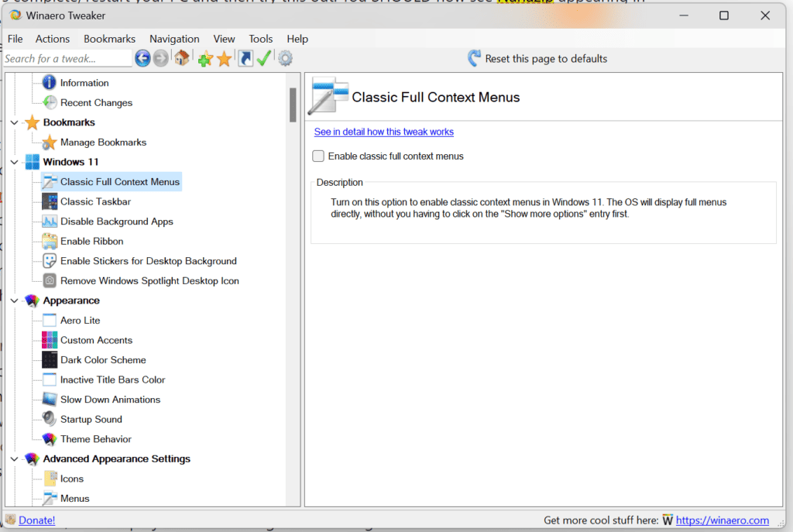Click the Enable Ribbon icon
The image size is (793, 532).
pos(49,242)
